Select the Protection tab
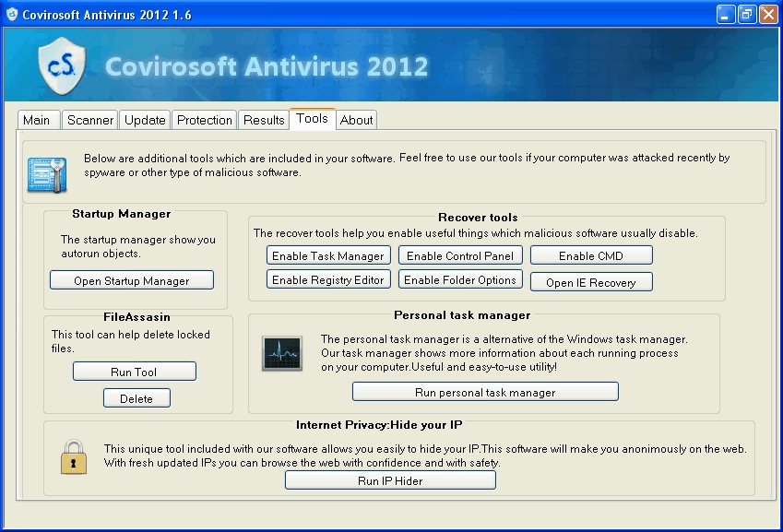The width and height of the screenshot is (783, 532). tap(204, 120)
